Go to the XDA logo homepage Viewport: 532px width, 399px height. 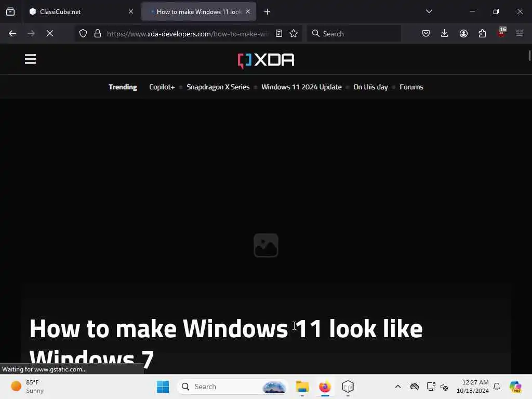266,61
